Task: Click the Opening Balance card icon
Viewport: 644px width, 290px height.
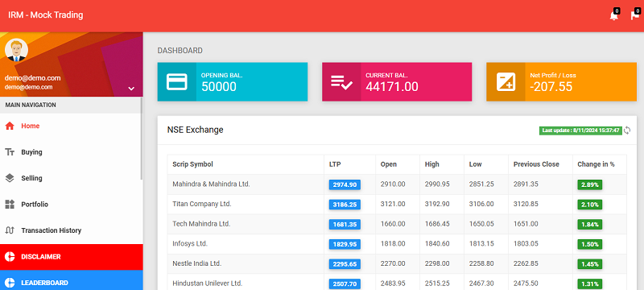Action: point(176,81)
